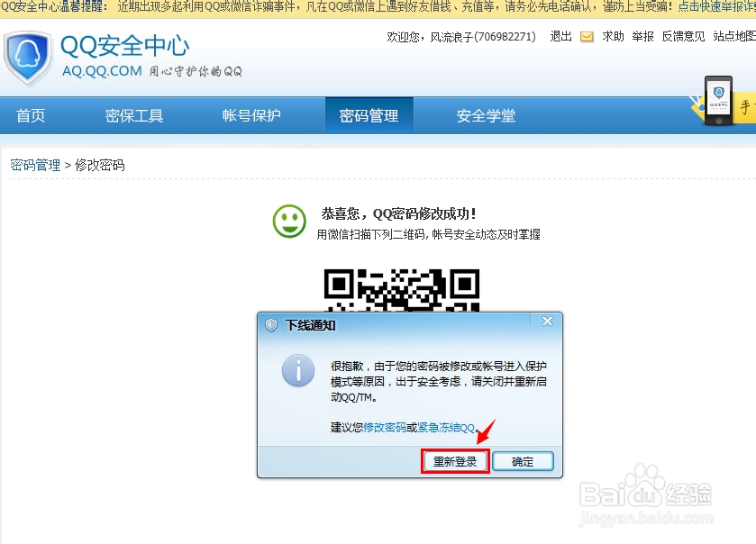
Task: Go to the 首页 tab
Action: (31, 115)
